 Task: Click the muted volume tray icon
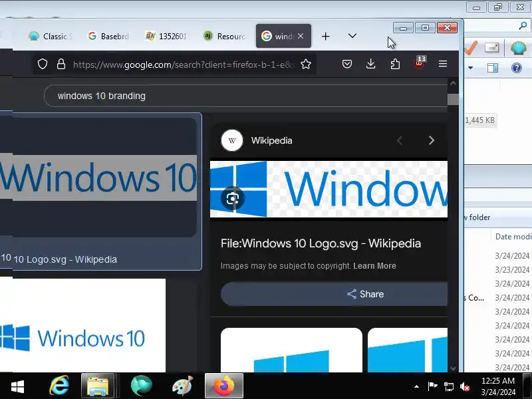point(464,386)
